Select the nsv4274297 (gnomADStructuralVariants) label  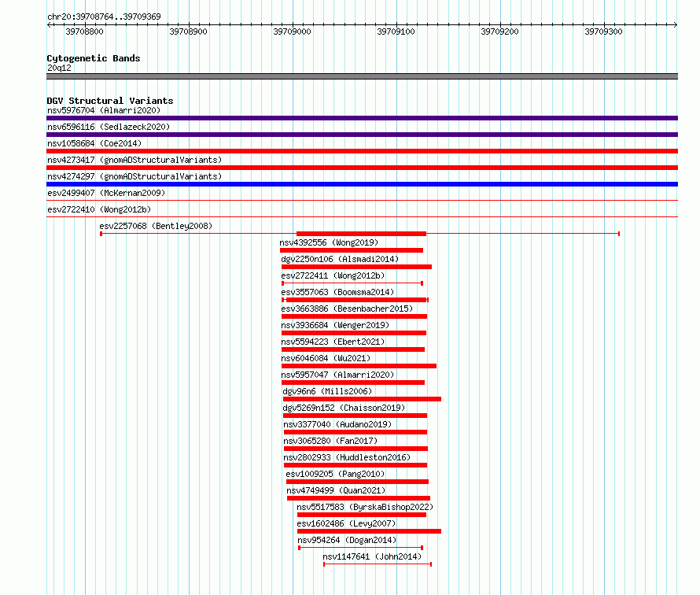[134, 176]
